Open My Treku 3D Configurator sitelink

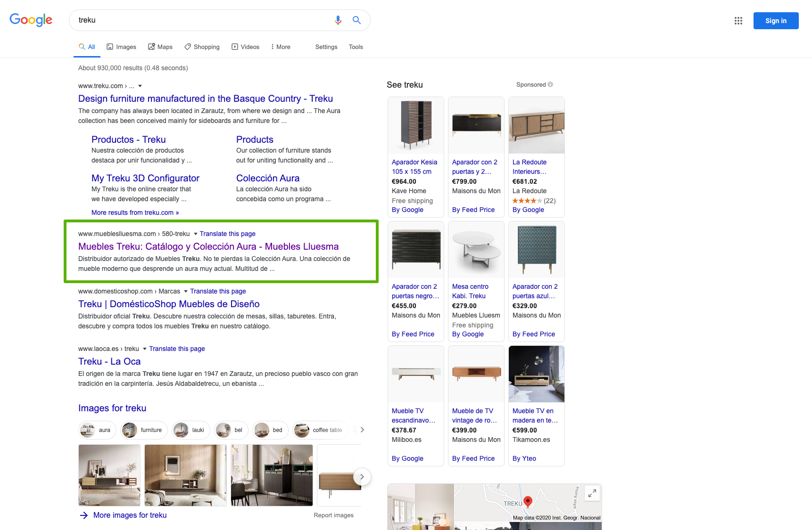[145, 178]
